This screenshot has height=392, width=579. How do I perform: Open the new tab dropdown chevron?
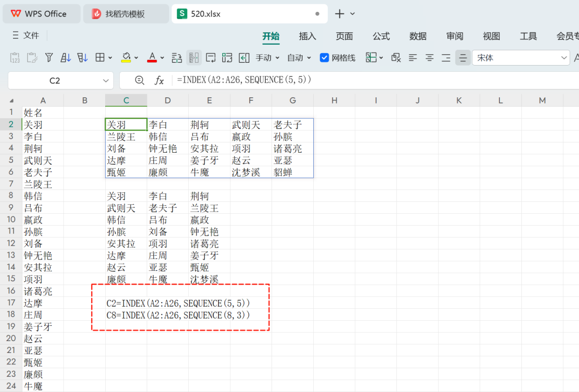click(352, 14)
